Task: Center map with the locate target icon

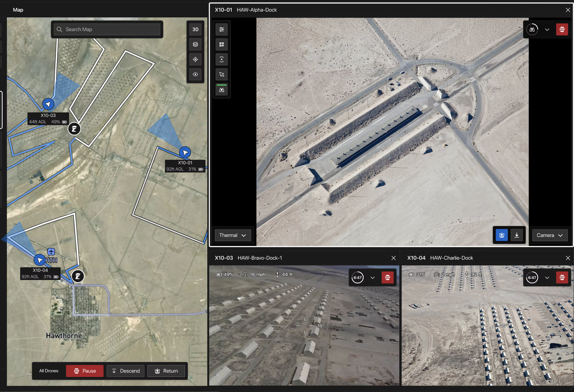Action: 195,59
